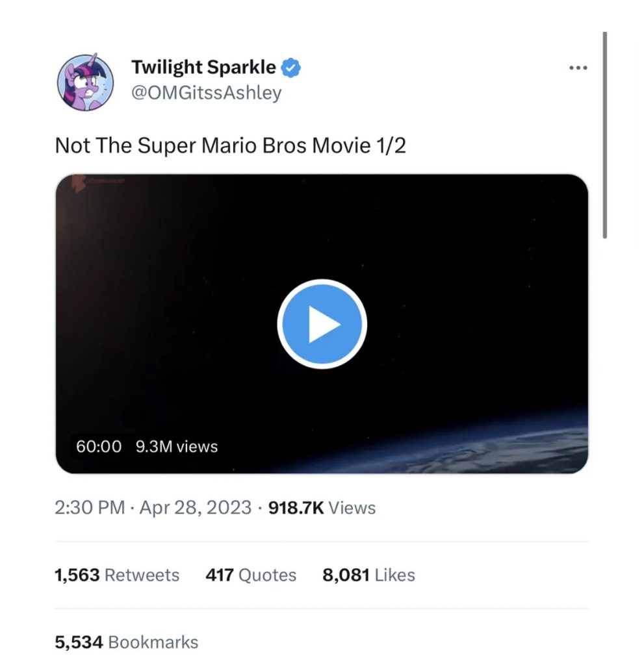The width and height of the screenshot is (644, 665).
Task: Click the 5,534 Bookmarks count
Action: pyautogui.click(x=127, y=642)
